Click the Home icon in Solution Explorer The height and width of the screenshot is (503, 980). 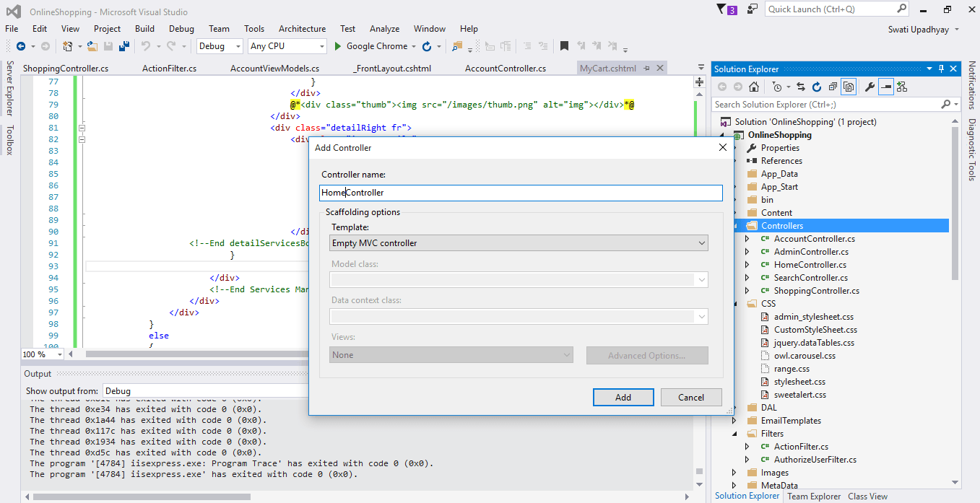pyautogui.click(x=753, y=86)
